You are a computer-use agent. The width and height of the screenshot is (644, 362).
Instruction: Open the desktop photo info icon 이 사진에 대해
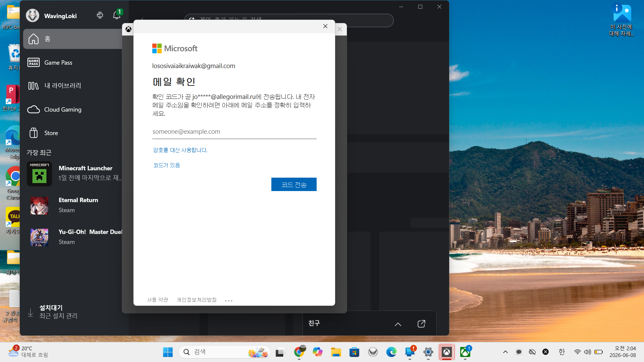622,20
